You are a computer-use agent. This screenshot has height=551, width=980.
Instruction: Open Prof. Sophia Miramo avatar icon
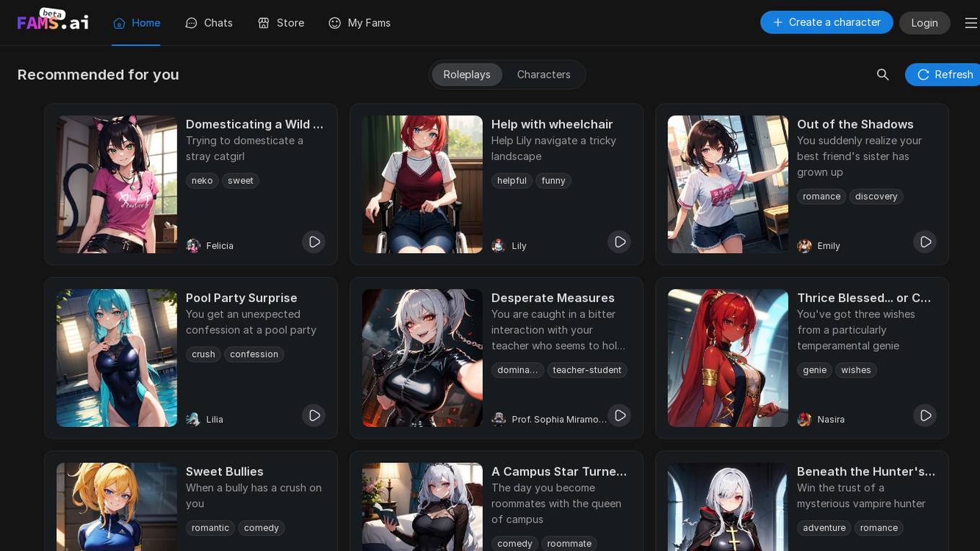499,420
